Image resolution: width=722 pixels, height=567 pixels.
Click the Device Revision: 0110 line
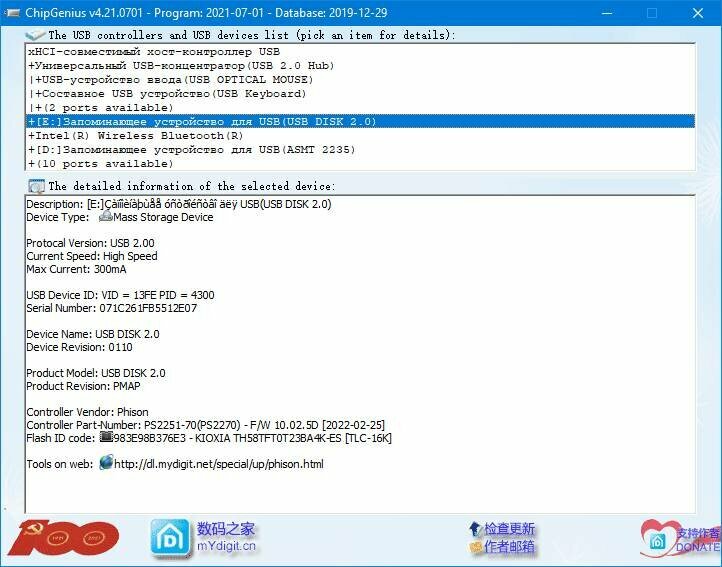click(x=79, y=347)
